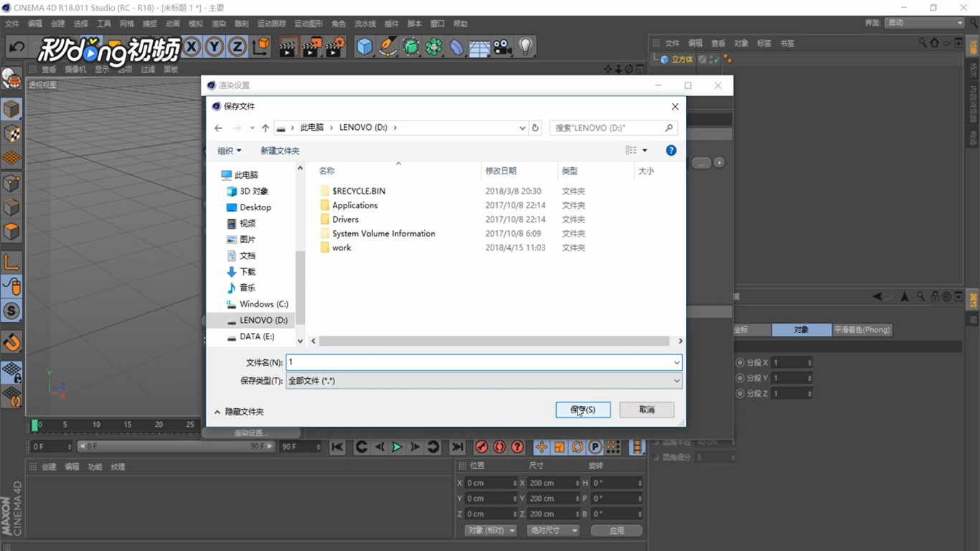Click the coordinate system cube icon
Screen dimensions: 980x551
click(261, 47)
